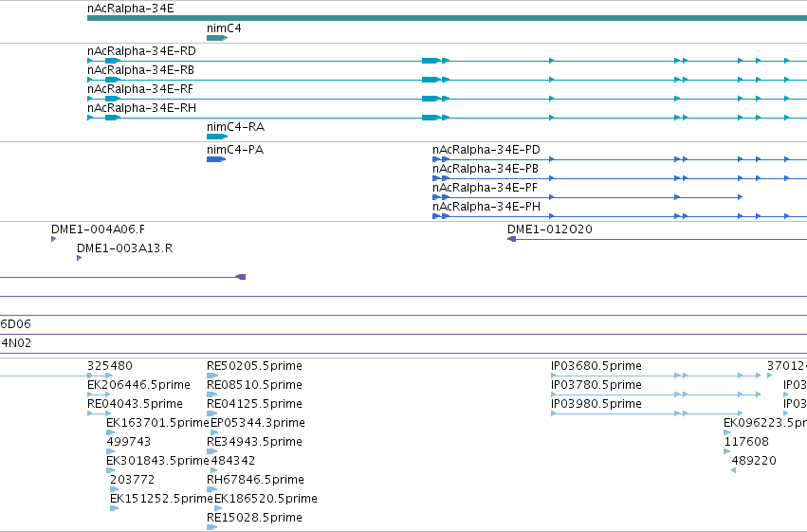Click the DME1-004A06.F feature label
Viewport: 807px width, 532px height.
coord(98,229)
